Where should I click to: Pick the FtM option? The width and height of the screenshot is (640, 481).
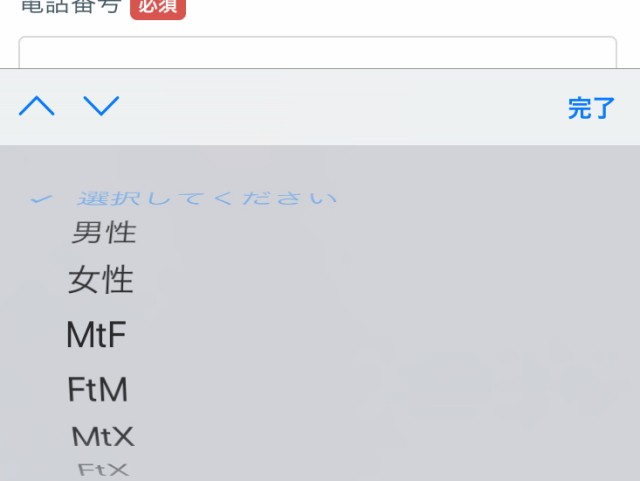pyautogui.click(x=98, y=389)
